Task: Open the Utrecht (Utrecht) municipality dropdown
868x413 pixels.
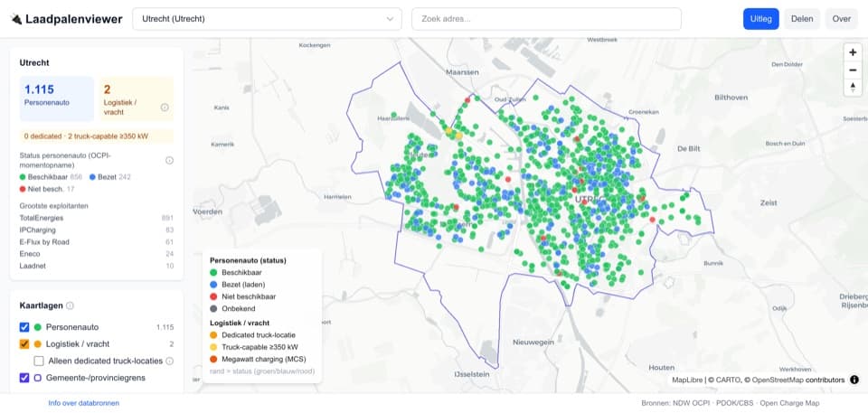Action: click(x=267, y=19)
